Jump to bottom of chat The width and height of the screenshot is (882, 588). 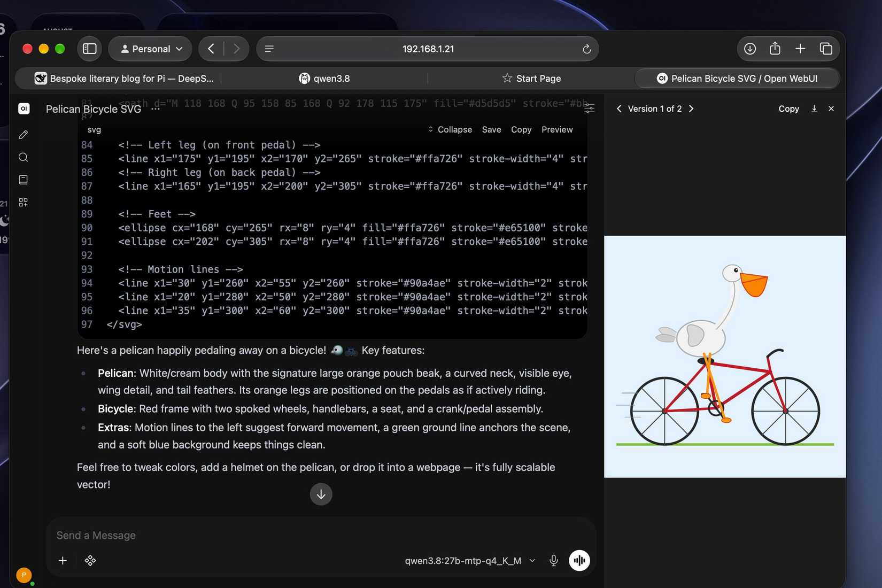click(321, 494)
